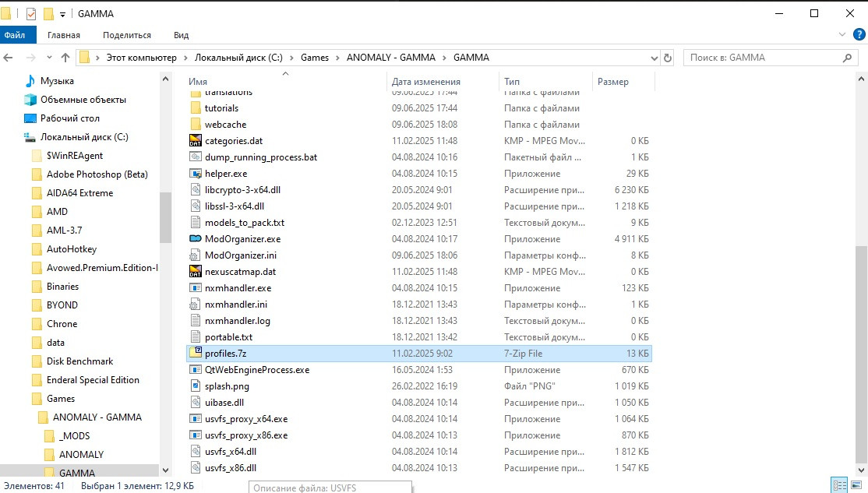868x493 pixels.
Task: Select AutoHotkey folder in tree
Action: pyautogui.click(x=72, y=249)
